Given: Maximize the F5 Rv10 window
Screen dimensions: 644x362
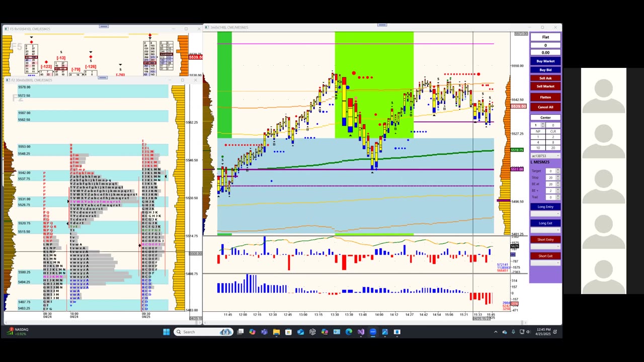Looking at the screenshot, I should tap(186, 29).
